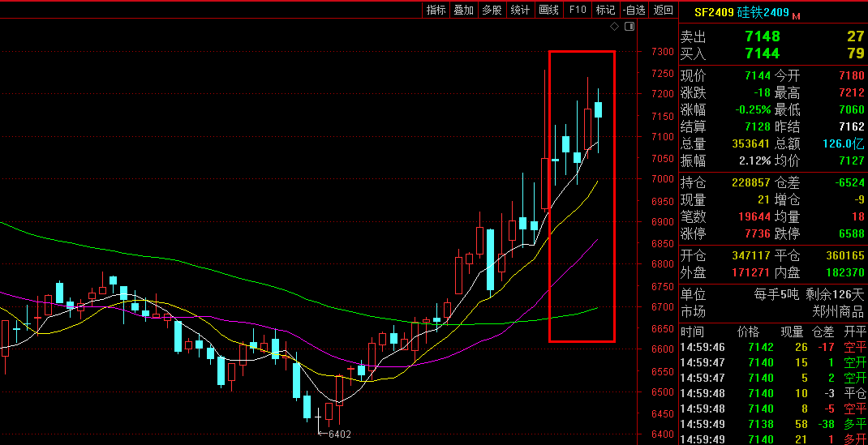868x445 pixels.
Task: Remove from watchlist via -自选
Action: coord(634,10)
